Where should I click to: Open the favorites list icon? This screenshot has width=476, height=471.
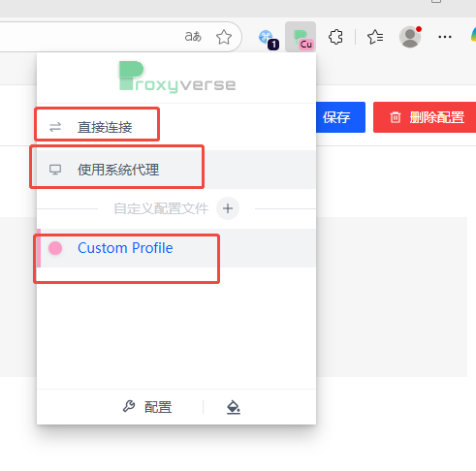click(x=375, y=37)
